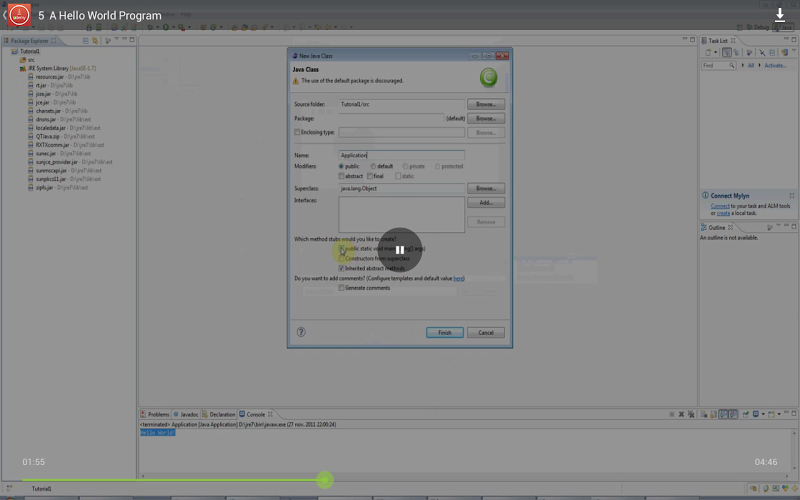
Task: Switch to the Console tab
Action: pyautogui.click(x=256, y=414)
